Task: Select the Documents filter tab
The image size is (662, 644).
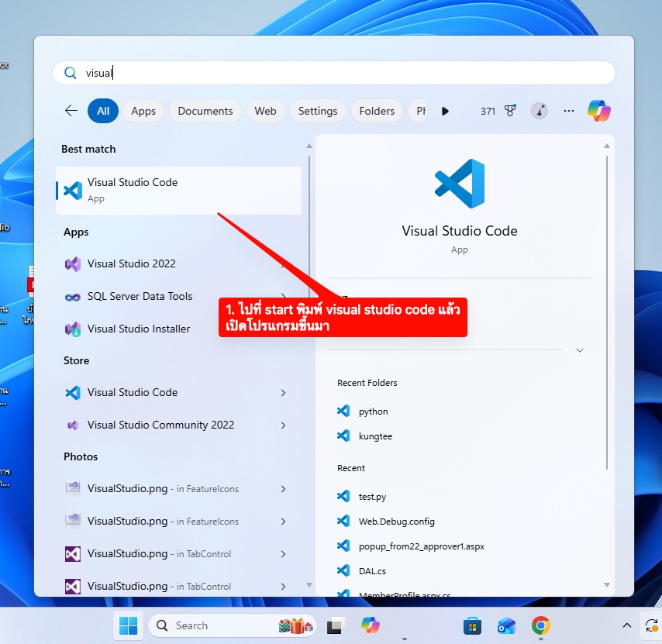Action: [x=205, y=111]
